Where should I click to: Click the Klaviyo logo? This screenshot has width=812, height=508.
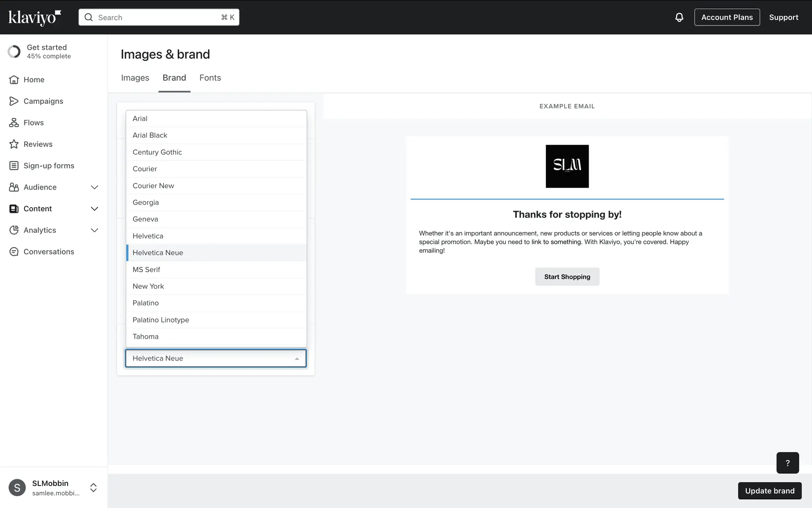click(x=35, y=17)
